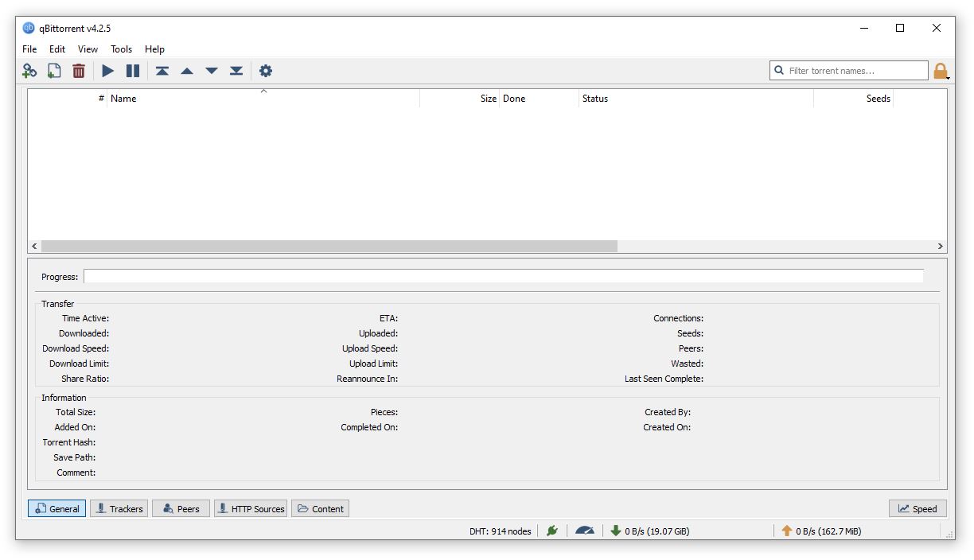Screen dimensions: 974x560
Task: Click the Created By label
Action: click(x=668, y=412)
